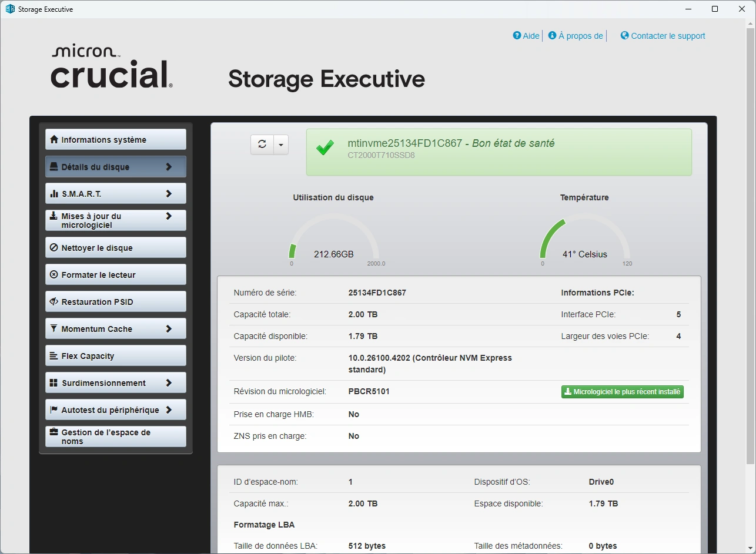Viewport: 756px width, 554px height.
Task: Click home icon in Informations système
Action: 54,140
